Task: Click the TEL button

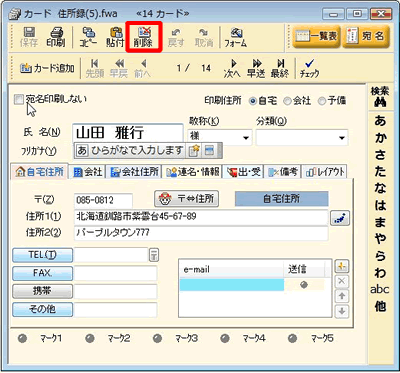Action: (42, 255)
